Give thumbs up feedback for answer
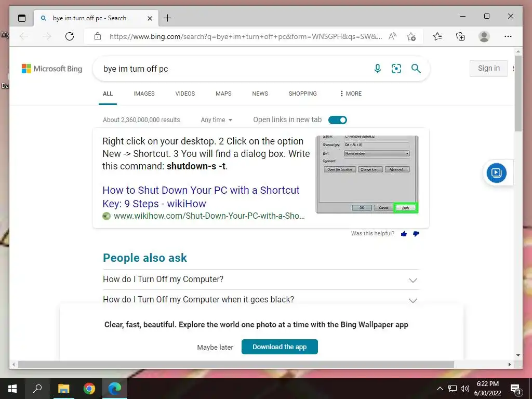The image size is (532, 399). coord(404,233)
